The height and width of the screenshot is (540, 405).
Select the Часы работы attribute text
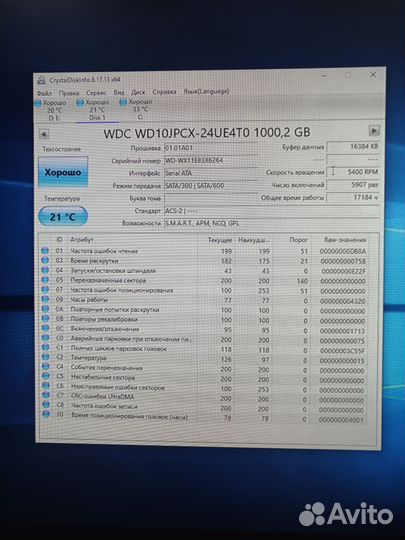[x=89, y=300]
